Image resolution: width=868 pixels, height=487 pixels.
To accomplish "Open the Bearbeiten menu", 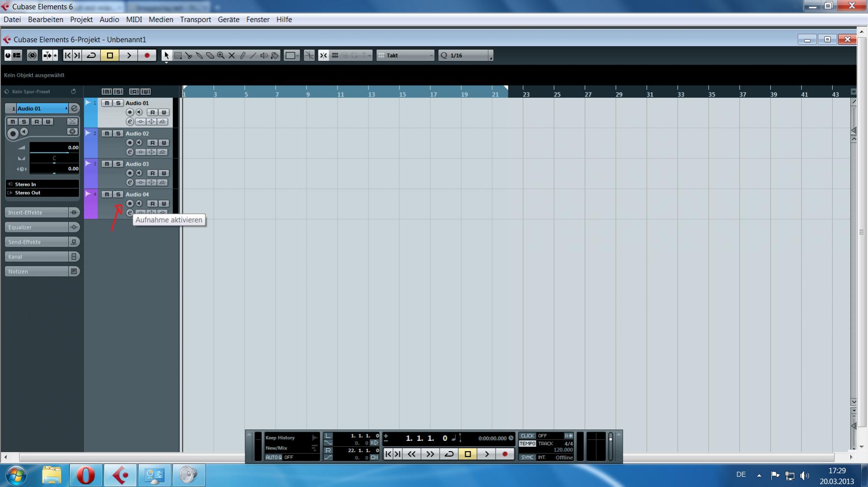I will coord(46,20).
